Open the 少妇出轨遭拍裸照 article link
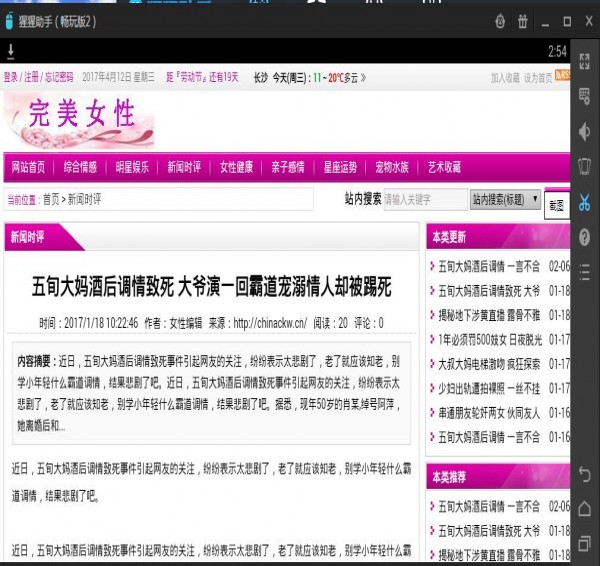600x566 pixels. tap(489, 389)
